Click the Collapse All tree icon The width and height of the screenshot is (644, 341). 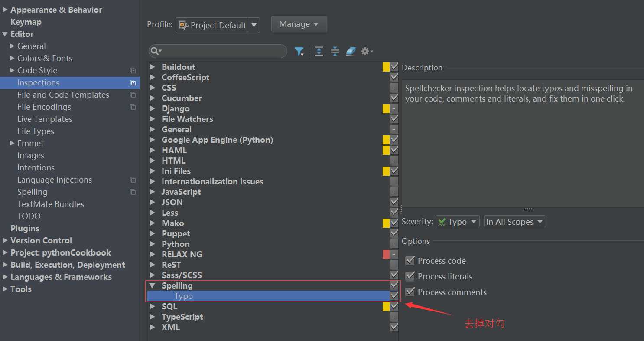coord(335,51)
